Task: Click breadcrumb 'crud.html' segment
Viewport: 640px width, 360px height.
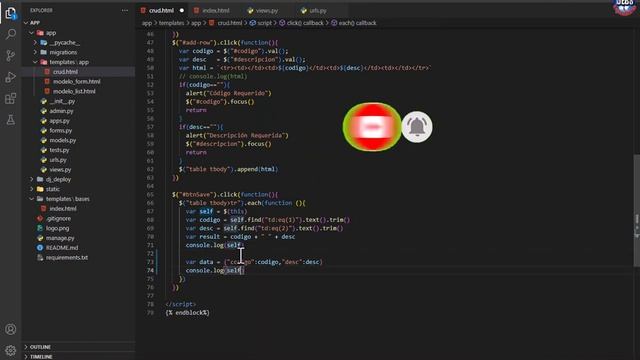Action: coord(229,23)
